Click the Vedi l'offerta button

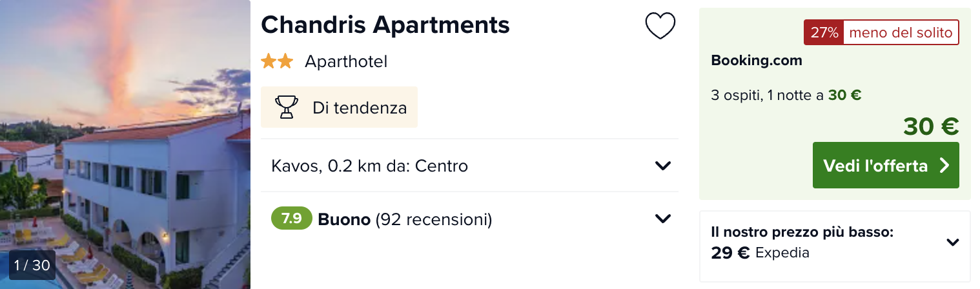886,165
